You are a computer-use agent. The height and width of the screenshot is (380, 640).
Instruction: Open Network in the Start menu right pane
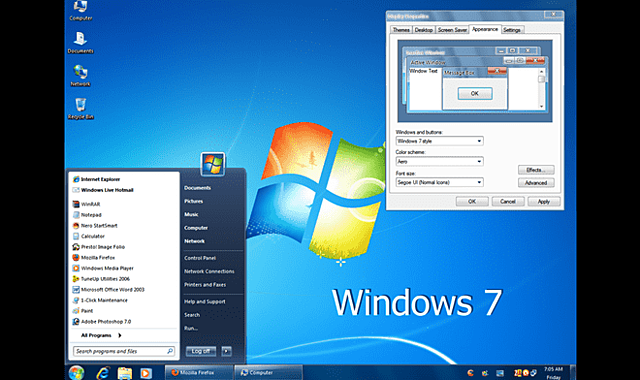(x=194, y=241)
